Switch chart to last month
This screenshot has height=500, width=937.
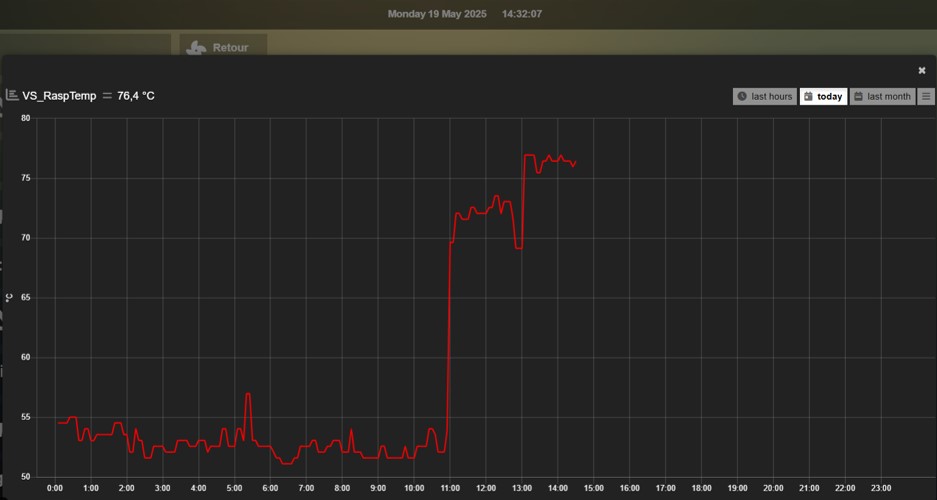pos(883,96)
